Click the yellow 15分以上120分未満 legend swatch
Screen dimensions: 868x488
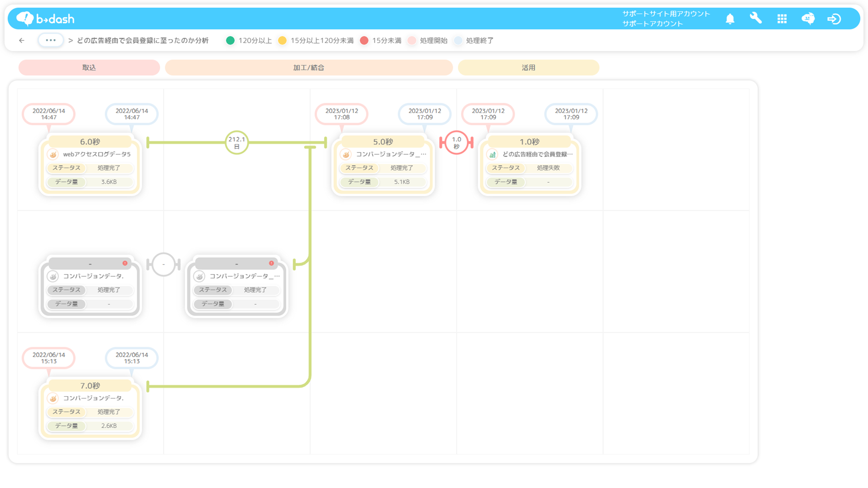tap(282, 40)
